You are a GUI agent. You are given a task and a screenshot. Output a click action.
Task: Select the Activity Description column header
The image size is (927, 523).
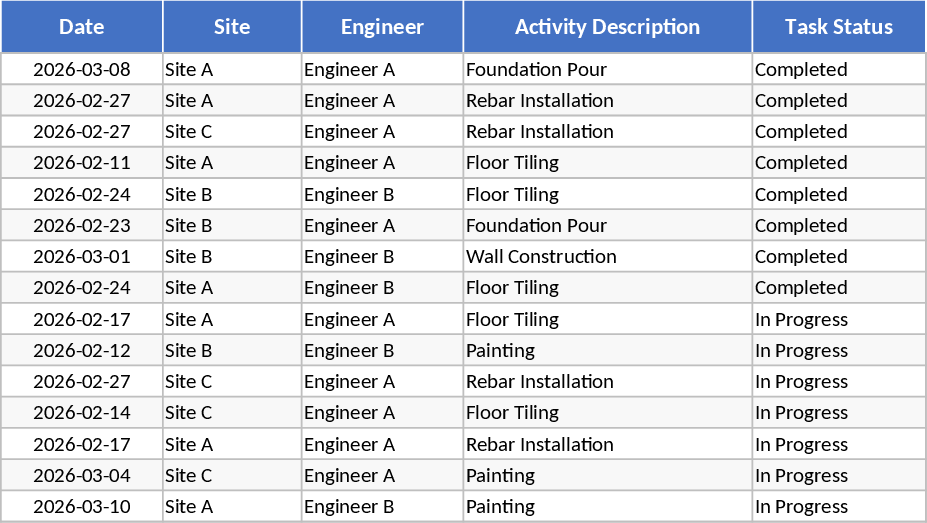[607, 27]
